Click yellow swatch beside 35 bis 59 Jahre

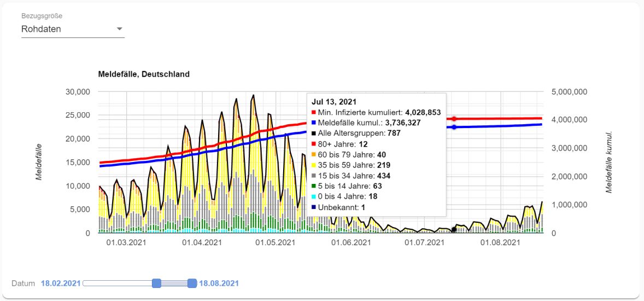click(x=314, y=165)
